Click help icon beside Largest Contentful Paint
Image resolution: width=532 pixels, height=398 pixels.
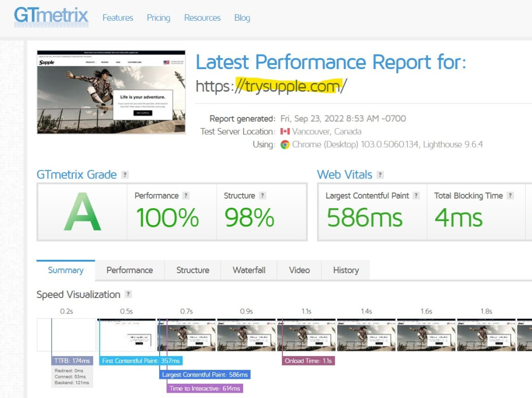pos(417,196)
